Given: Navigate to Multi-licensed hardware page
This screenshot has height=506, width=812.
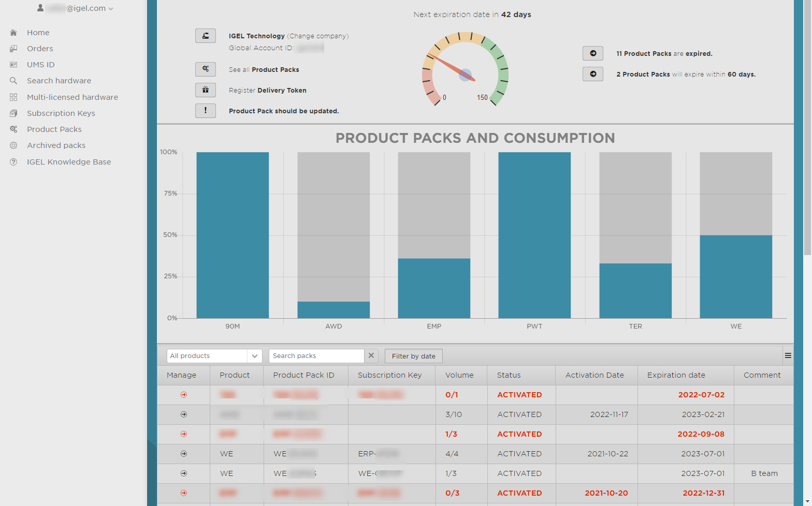Looking at the screenshot, I should point(72,97).
